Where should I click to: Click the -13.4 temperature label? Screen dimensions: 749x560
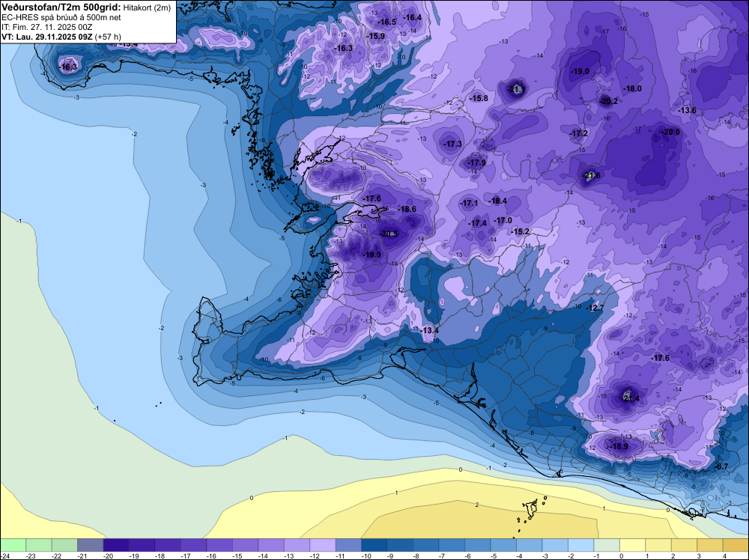429,330
